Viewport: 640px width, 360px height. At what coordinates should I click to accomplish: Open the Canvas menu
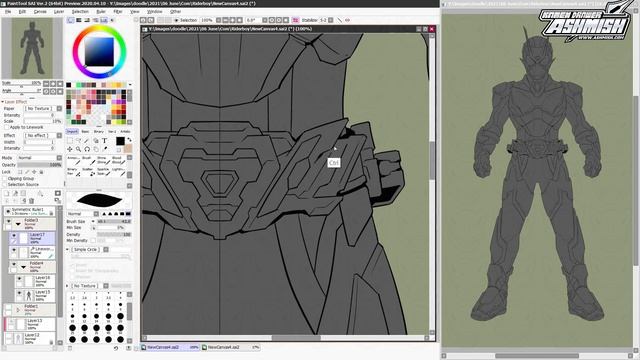tap(40, 11)
